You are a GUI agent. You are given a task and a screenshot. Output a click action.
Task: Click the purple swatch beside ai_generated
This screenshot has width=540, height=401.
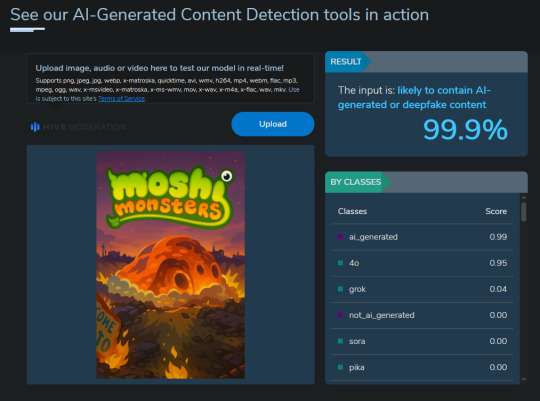pyautogui.click(x=340, y=237)
